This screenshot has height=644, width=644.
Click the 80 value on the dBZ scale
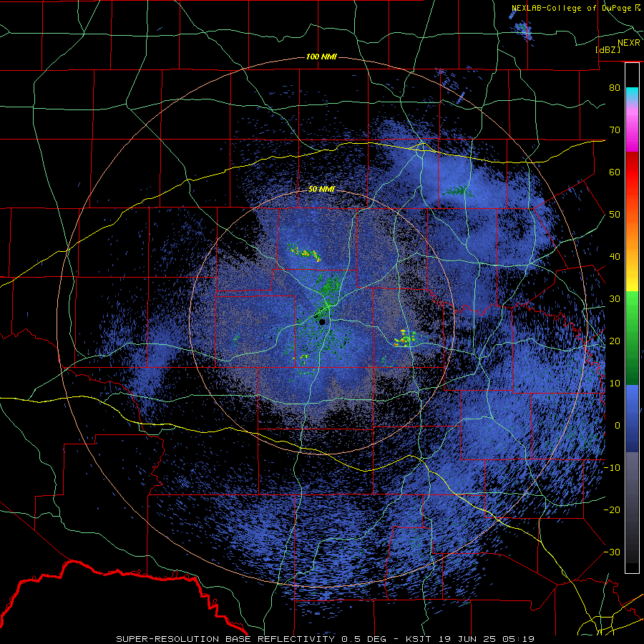615,88
